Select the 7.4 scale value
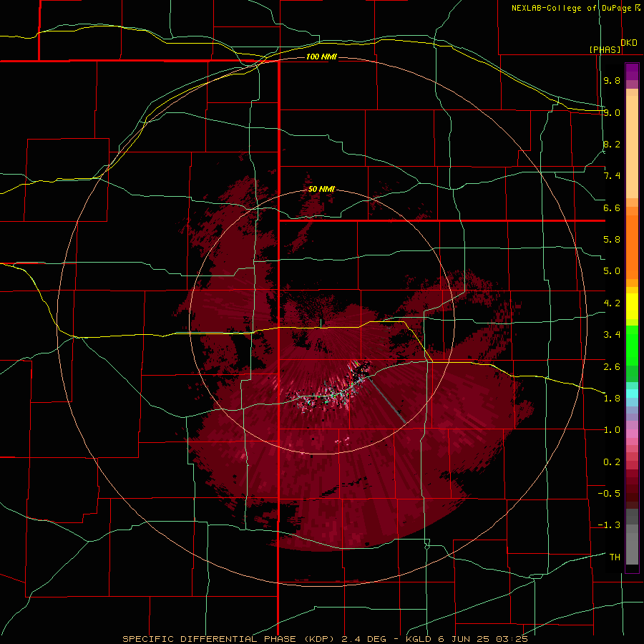This screenshot has width=644, height=644. [612, 176]
